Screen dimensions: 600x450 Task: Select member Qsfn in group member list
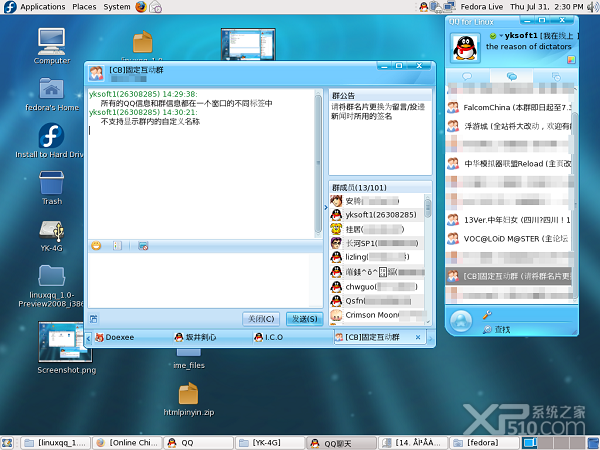[x=377, y=301]
